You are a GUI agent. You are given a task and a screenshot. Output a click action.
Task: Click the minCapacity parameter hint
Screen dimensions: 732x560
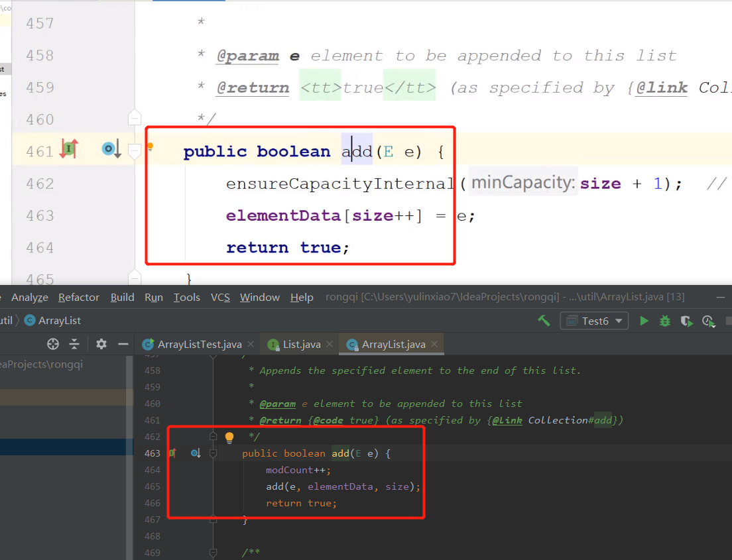[x=523, y=182]
